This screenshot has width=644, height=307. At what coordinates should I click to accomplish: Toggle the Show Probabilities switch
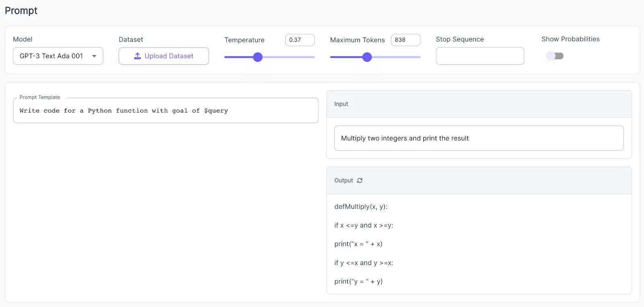[555, 56]
